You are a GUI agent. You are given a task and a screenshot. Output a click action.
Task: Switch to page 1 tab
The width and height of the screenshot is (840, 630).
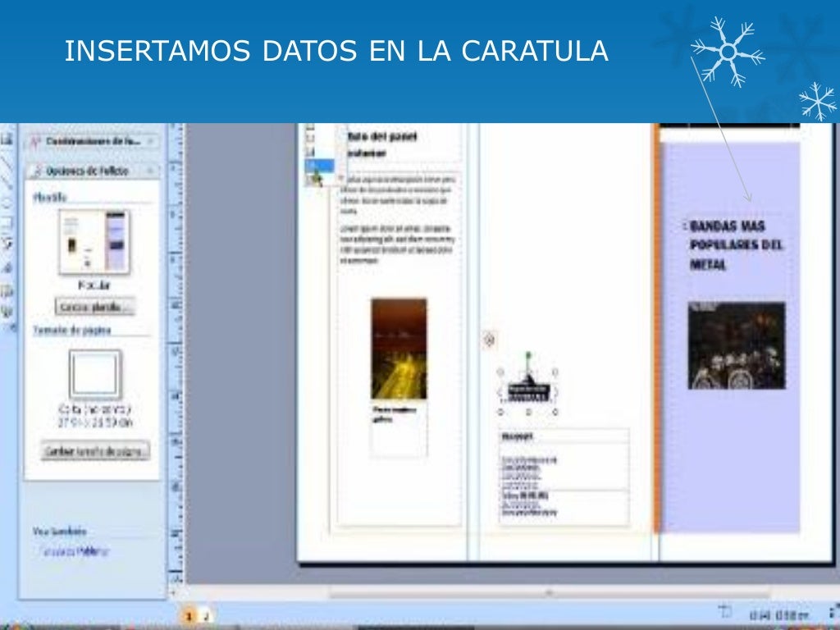pyautogui.click(x=189, y=617)
